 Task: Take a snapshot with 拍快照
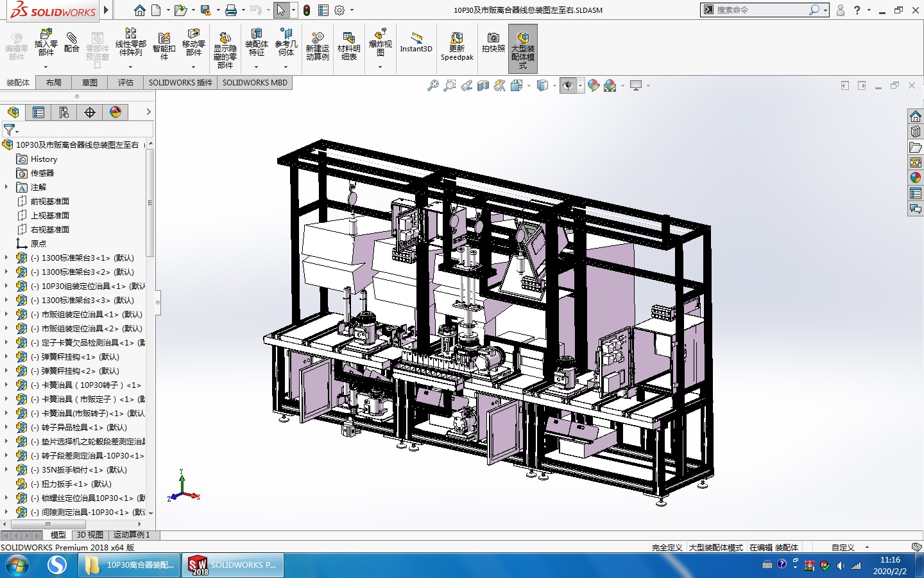pos(493,45)
